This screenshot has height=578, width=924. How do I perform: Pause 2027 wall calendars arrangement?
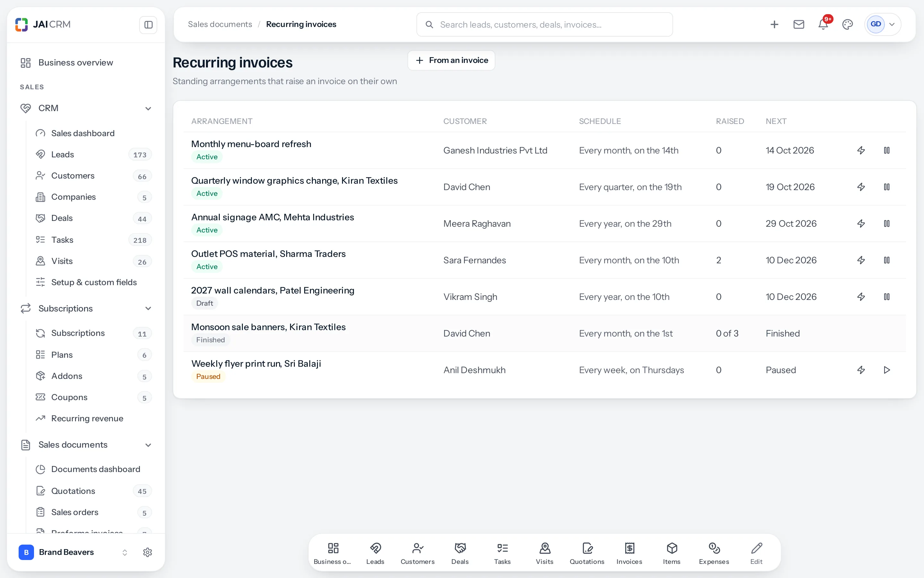[x=886, y=297]
